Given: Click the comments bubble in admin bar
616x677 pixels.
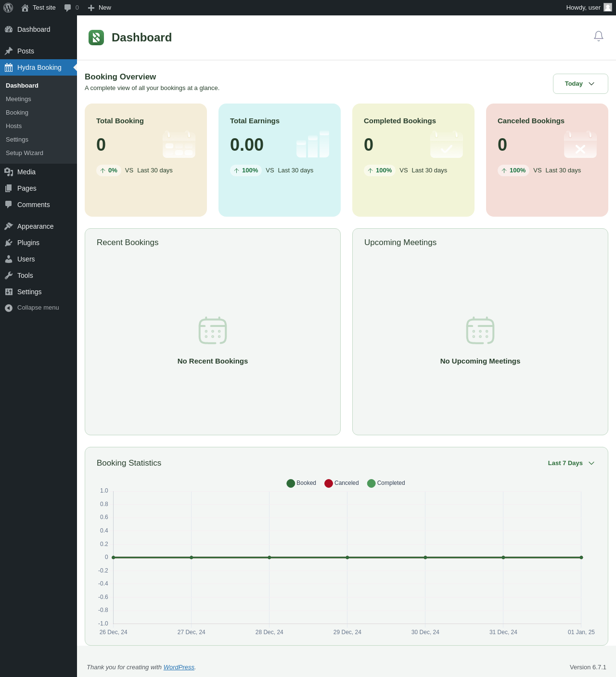Looking at the screenshot, I should pos(68,8).
